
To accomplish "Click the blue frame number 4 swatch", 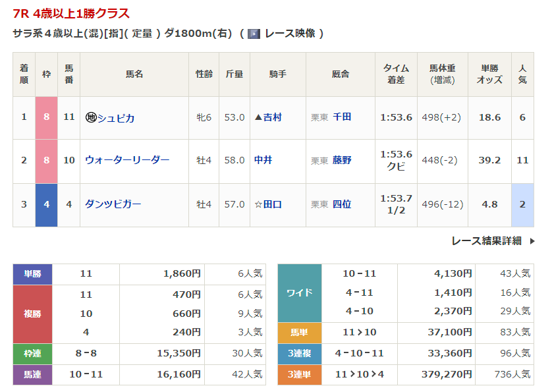I will (47, 204).
